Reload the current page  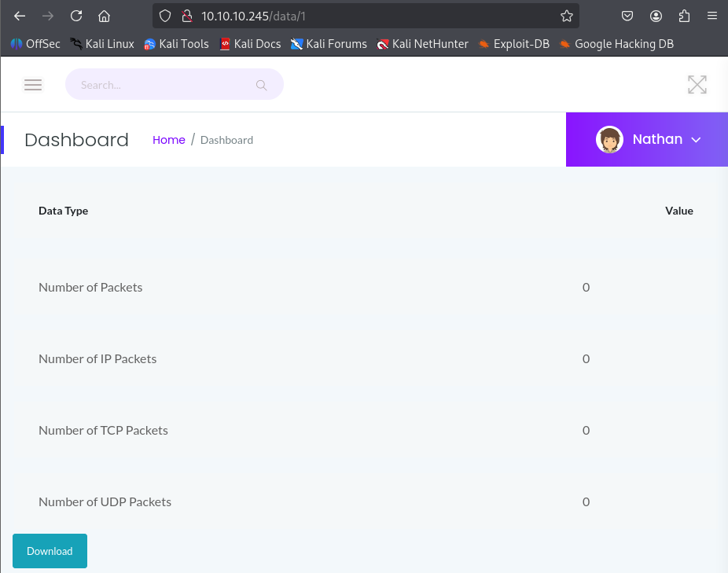tap(76, 16)
